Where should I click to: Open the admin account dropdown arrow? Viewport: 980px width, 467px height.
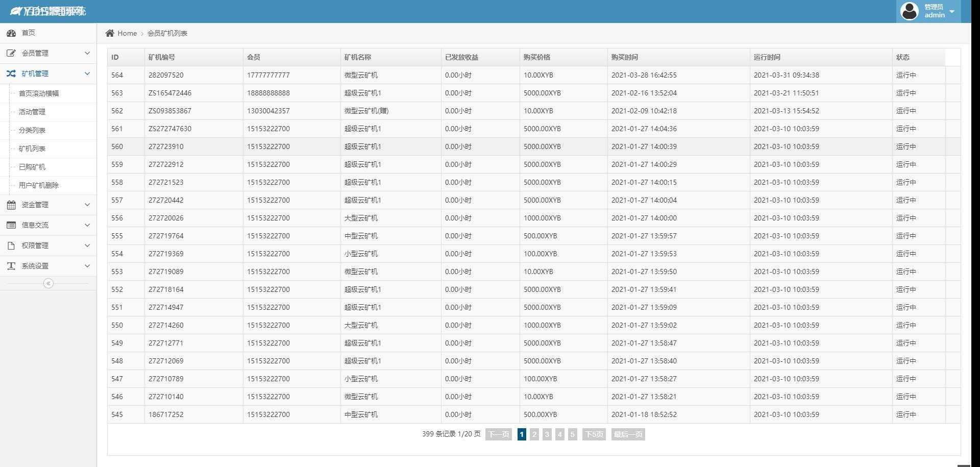(x=952, y=11)
